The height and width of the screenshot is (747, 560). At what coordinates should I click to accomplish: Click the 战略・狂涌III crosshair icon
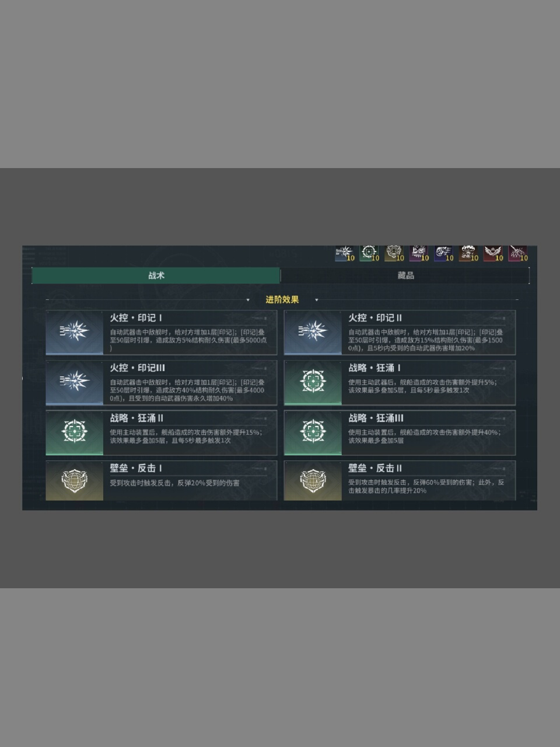[x=313, y=432]
